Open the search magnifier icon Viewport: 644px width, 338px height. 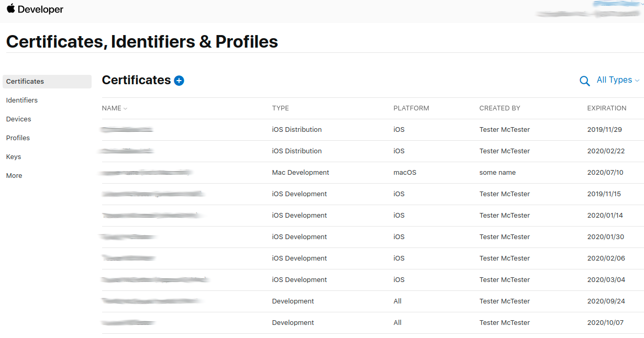point(585,81)
